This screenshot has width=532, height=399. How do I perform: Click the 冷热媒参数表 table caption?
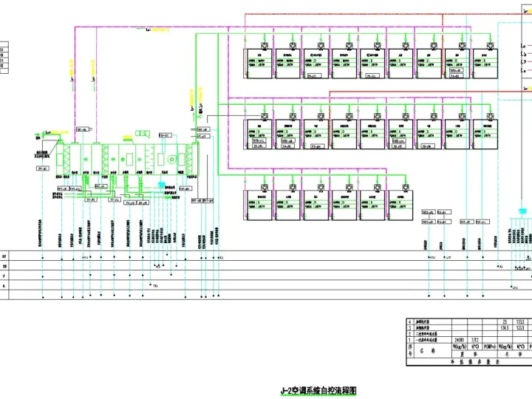point(474,362)
